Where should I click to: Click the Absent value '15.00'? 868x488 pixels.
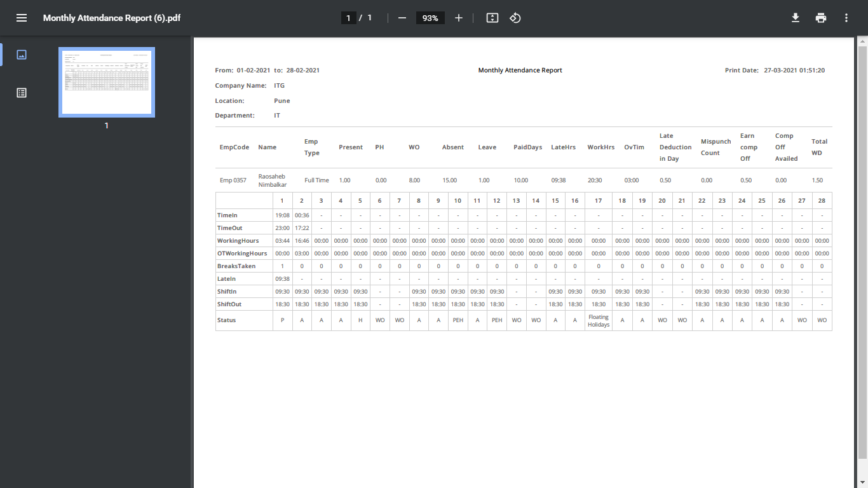click(x=450, y=180)
